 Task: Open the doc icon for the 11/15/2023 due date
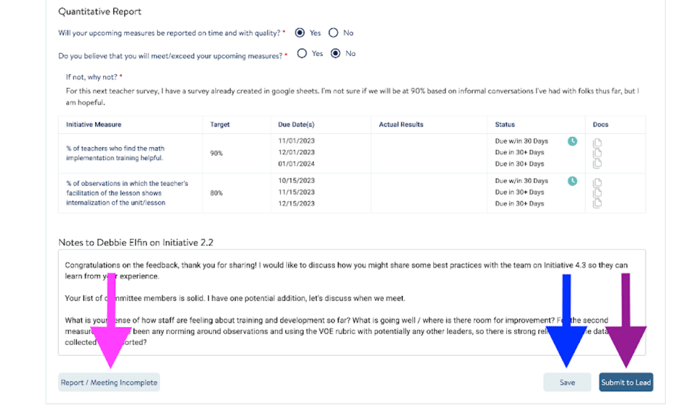click(x=597, y=193)
